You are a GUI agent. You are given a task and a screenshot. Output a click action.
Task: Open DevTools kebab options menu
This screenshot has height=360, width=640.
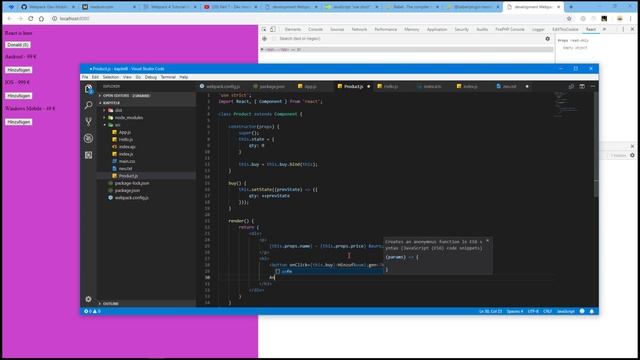pyautogui.click(x=623, y=29)
